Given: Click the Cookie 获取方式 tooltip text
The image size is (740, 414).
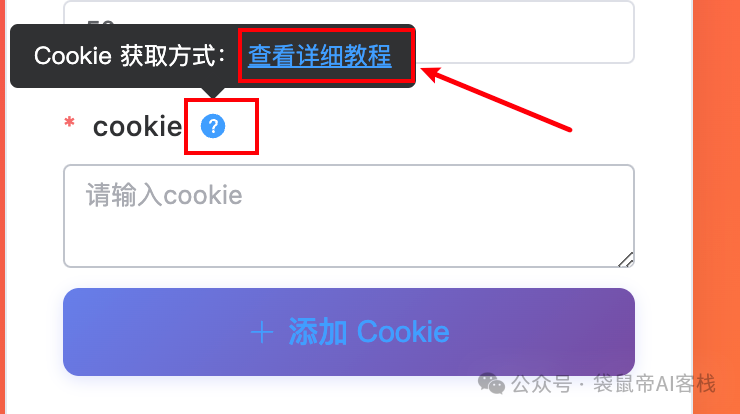Looking at the screenshot, I should pyautogui.click(x=130, y=56).
